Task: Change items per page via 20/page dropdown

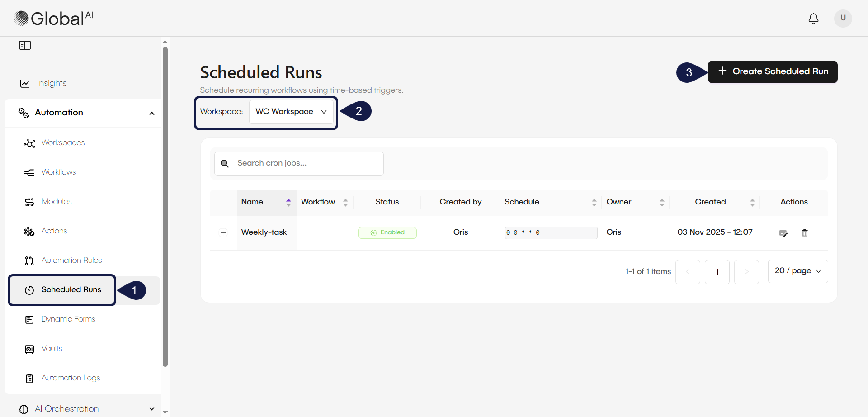Action: [797, 271]
